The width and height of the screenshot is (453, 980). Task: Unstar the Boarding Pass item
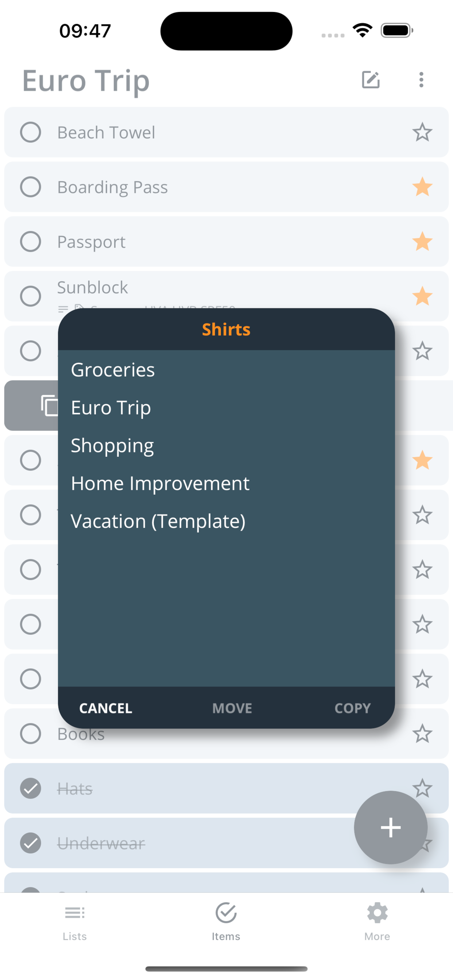point(422,187)
